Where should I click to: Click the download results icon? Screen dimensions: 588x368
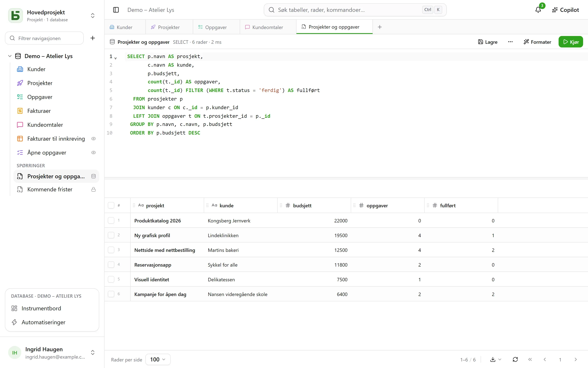tap(493, 359)
